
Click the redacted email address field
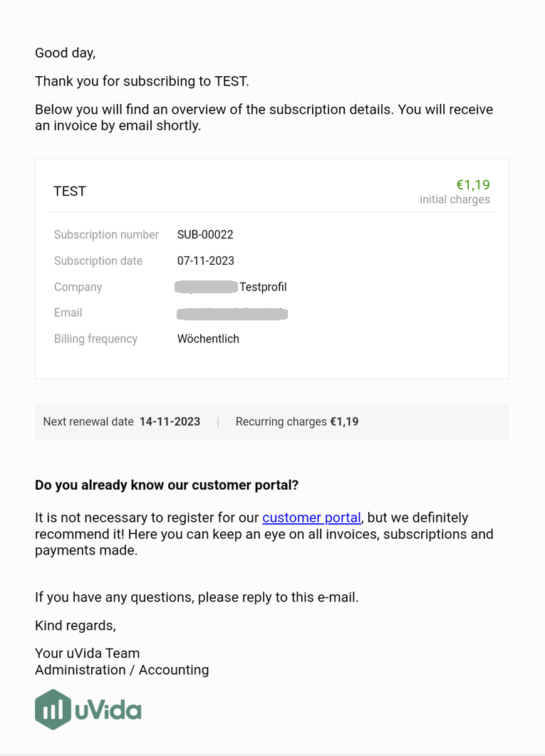[232, 313]
